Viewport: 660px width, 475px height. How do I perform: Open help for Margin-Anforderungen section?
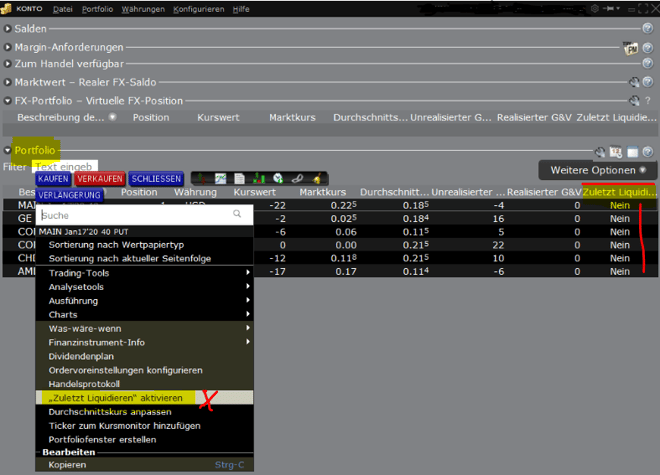(648, 48)
